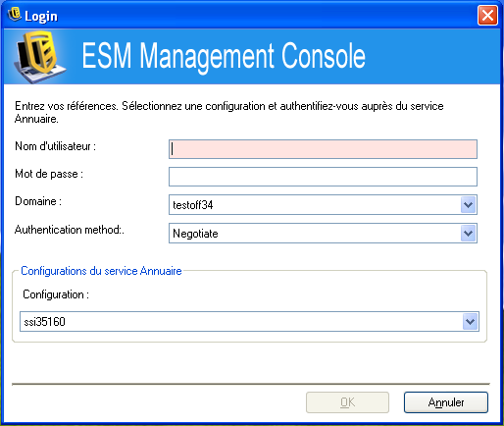Click the ESM laptop shield logo in banner

point(40,56)
